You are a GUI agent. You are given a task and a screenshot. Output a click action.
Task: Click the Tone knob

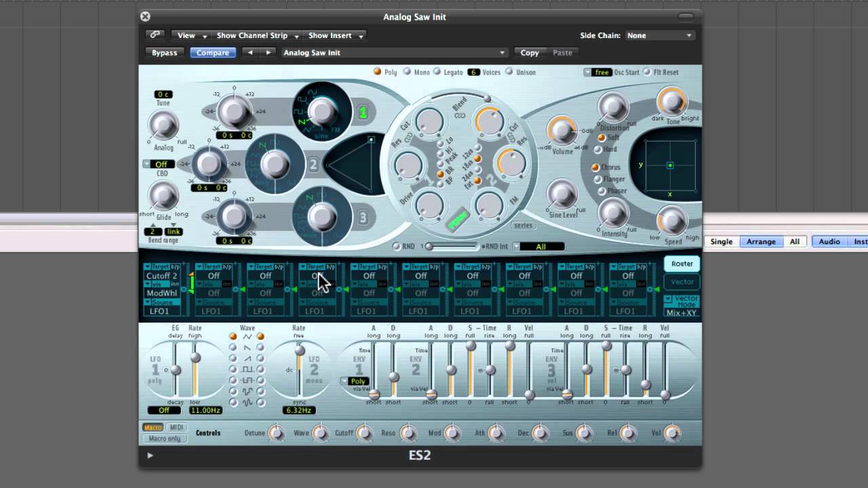[x=671, y=102]
